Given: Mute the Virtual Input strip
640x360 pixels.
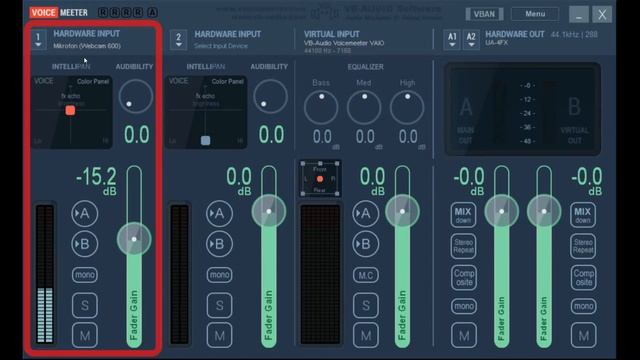Looking at the screenshot, I should coord(366,336).
